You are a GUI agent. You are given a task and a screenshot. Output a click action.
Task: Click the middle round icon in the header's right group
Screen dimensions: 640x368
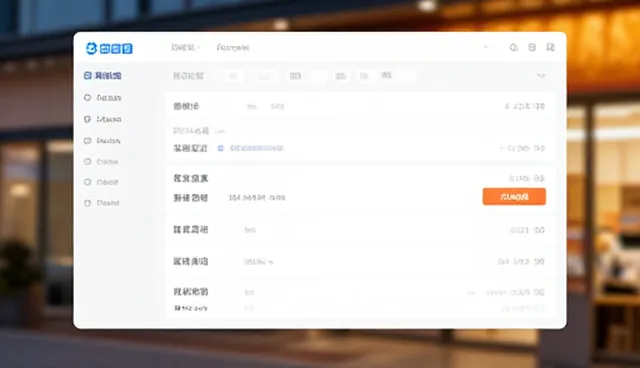tap(532, 47)
